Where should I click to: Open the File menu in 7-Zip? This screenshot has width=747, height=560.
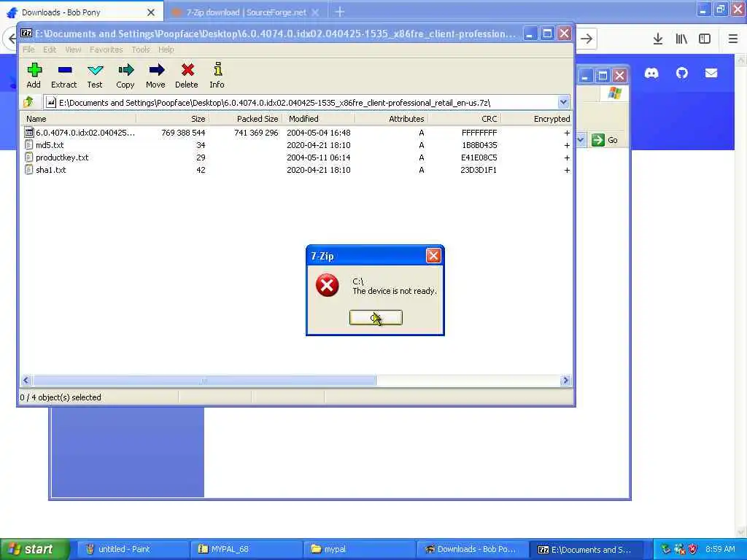tap(28, 50)
